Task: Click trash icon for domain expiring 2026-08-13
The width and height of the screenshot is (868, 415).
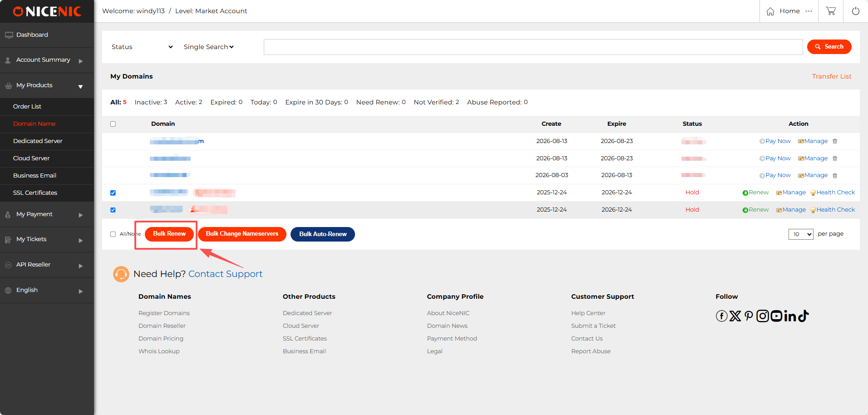Action: click(835, 176)
